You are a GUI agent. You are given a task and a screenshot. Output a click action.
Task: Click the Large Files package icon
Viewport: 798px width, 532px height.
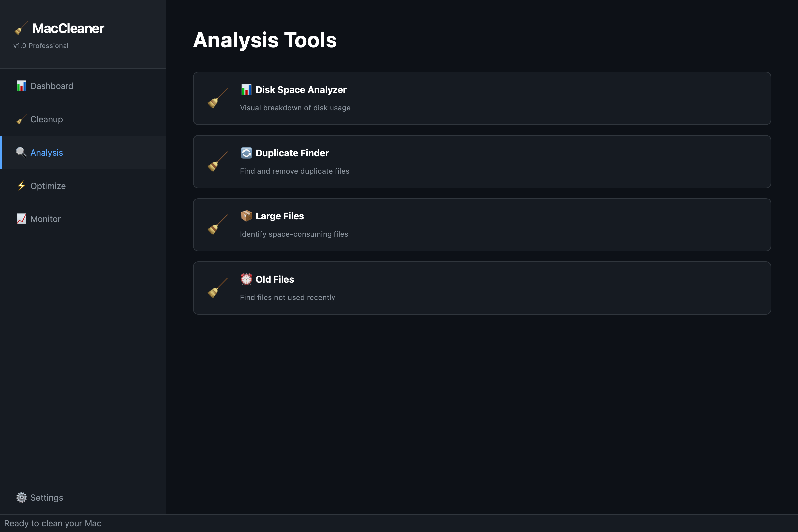(246, 216)
